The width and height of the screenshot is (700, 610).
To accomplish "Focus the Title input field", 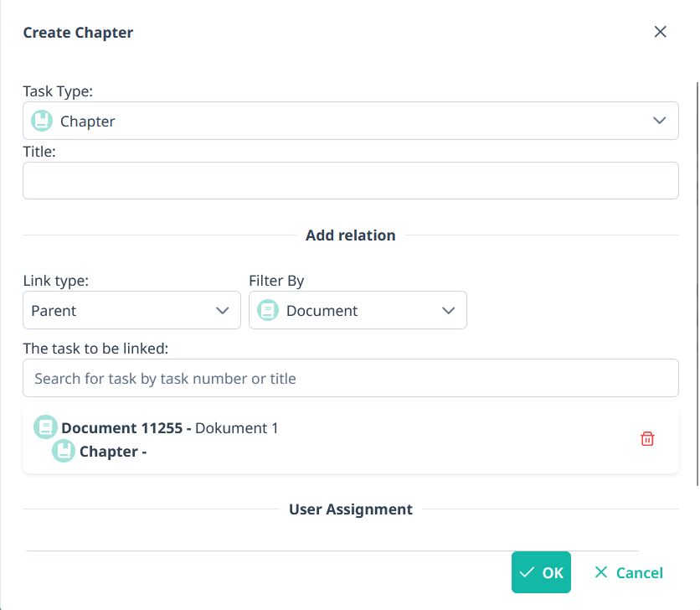I will click(x=350, y=181).
